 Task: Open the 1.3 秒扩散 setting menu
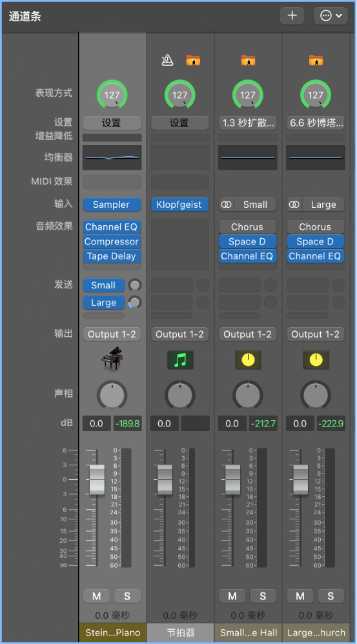click(x=248, y=123)
